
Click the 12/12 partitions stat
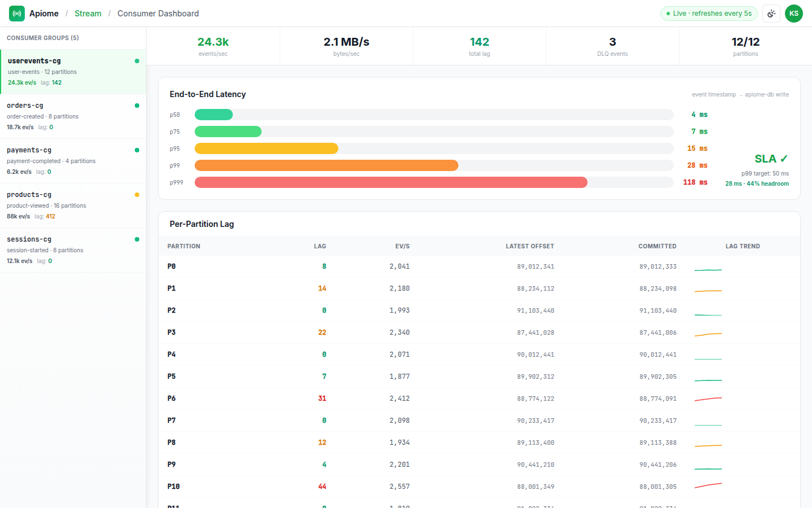745,46
